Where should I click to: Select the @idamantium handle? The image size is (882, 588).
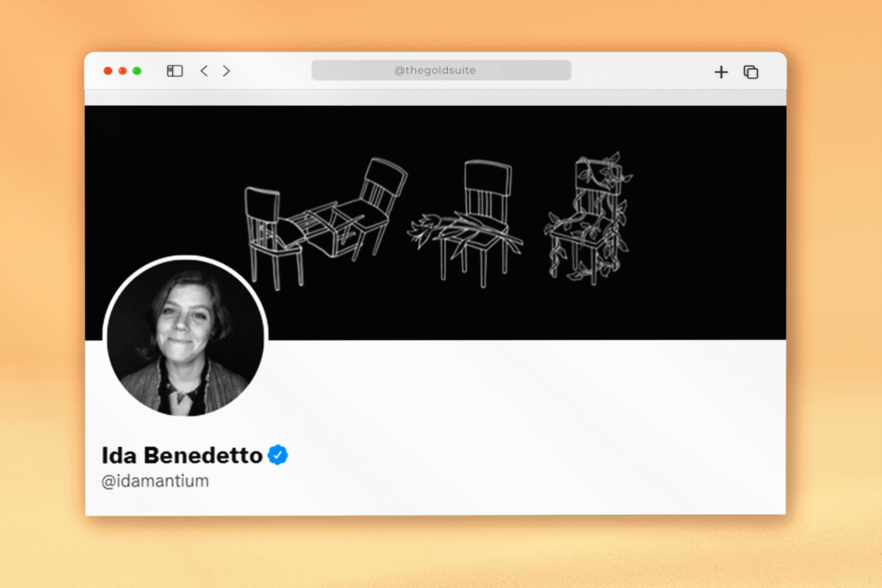click(x=155, y=481)
